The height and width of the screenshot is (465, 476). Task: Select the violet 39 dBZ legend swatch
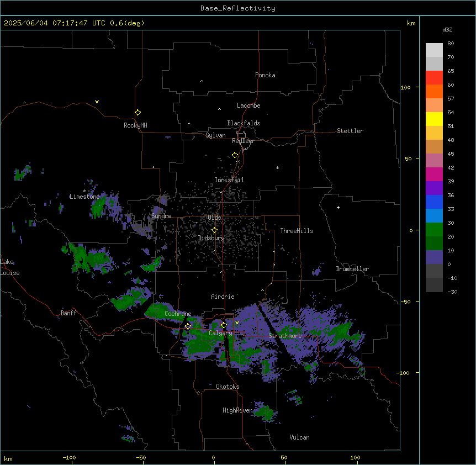tap(434, 188)
